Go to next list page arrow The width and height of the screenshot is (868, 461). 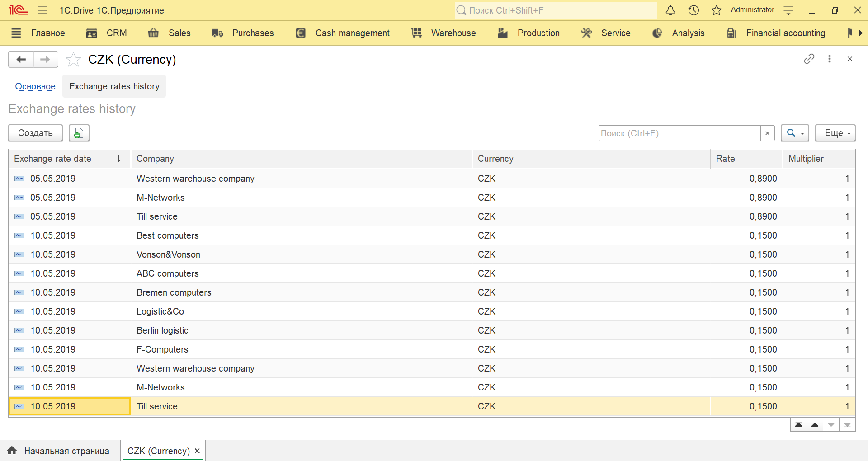tap(831, 425)
